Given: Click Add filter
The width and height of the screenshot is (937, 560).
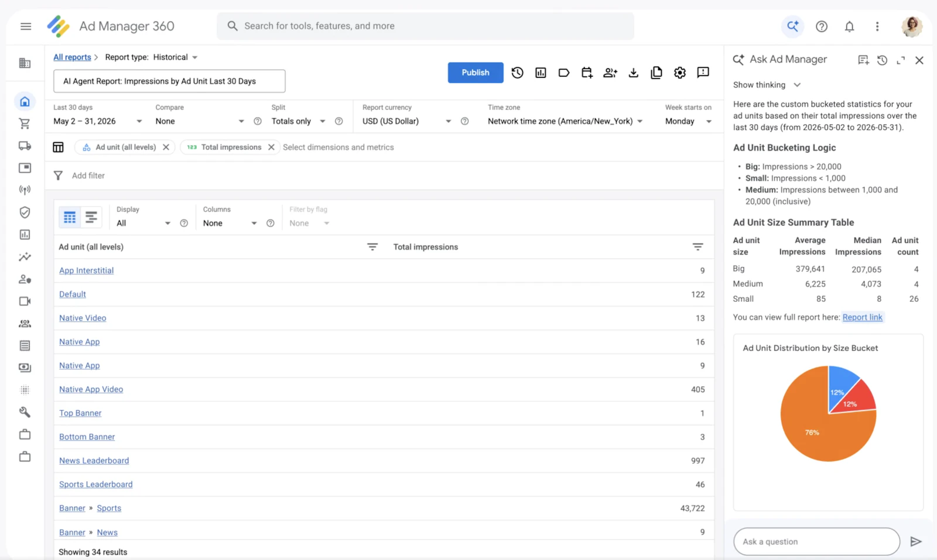Looking at the screenshot, I should point(88,176).
